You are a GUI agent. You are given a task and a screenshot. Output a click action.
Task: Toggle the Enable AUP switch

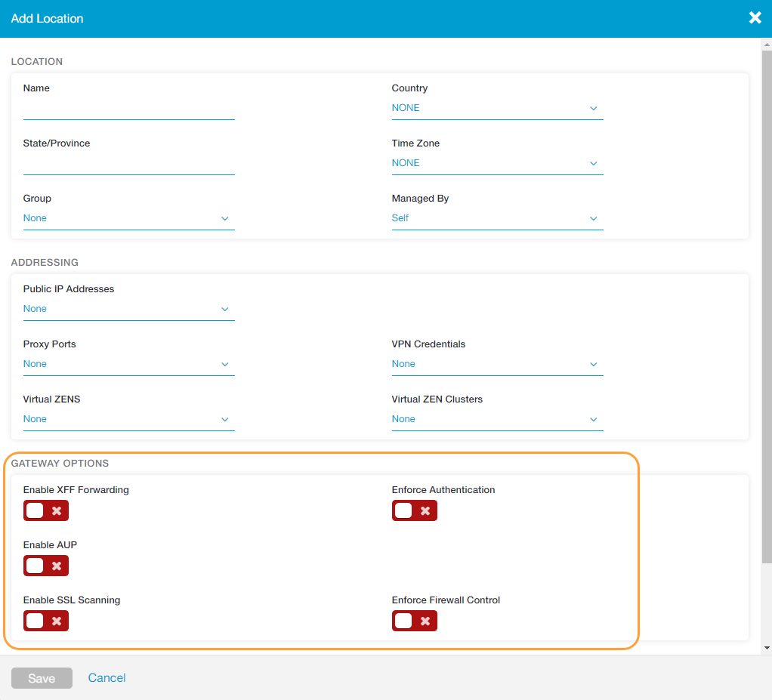point(46,566)
